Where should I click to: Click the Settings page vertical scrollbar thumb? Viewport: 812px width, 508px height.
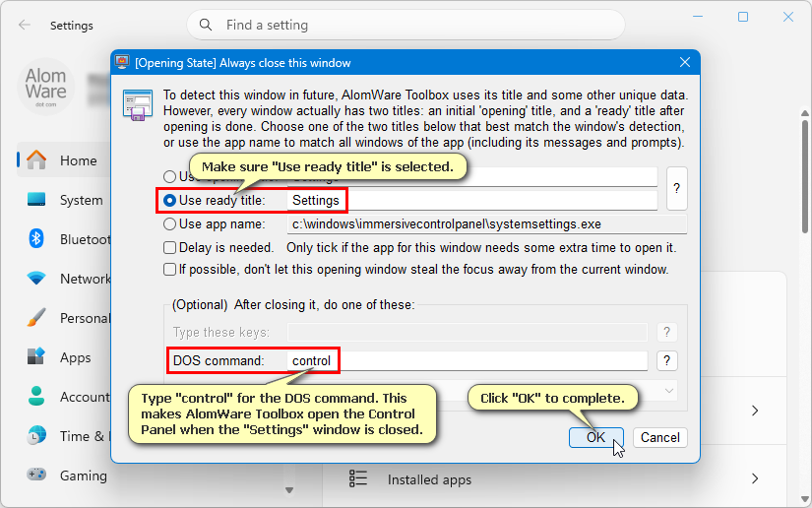point(804,176)
